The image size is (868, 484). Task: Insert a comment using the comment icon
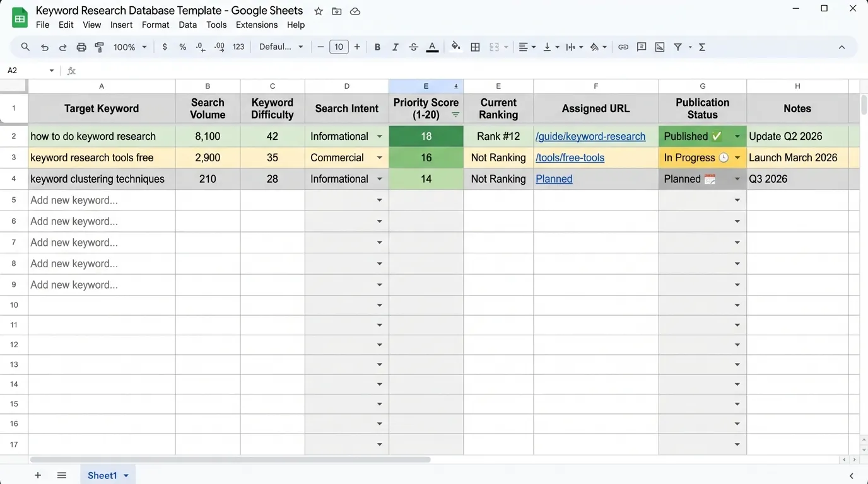[642, 47]
